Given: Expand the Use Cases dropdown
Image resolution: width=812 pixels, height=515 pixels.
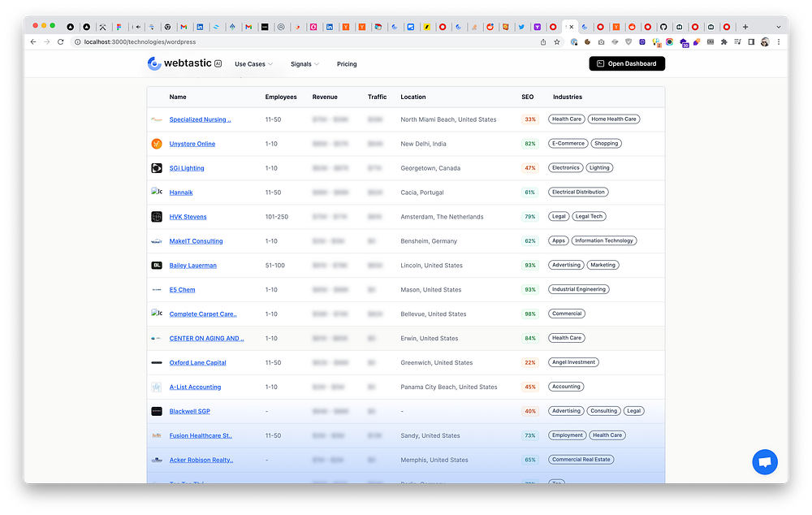Looking at the screenshot, I should point(253,64).
